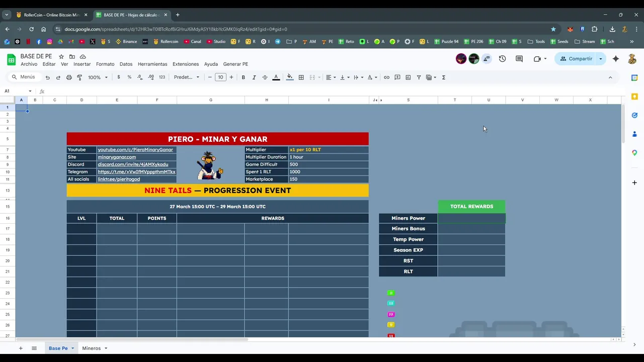Open version history clock icon
644x362 pixels.
click(x=502, y=59)
